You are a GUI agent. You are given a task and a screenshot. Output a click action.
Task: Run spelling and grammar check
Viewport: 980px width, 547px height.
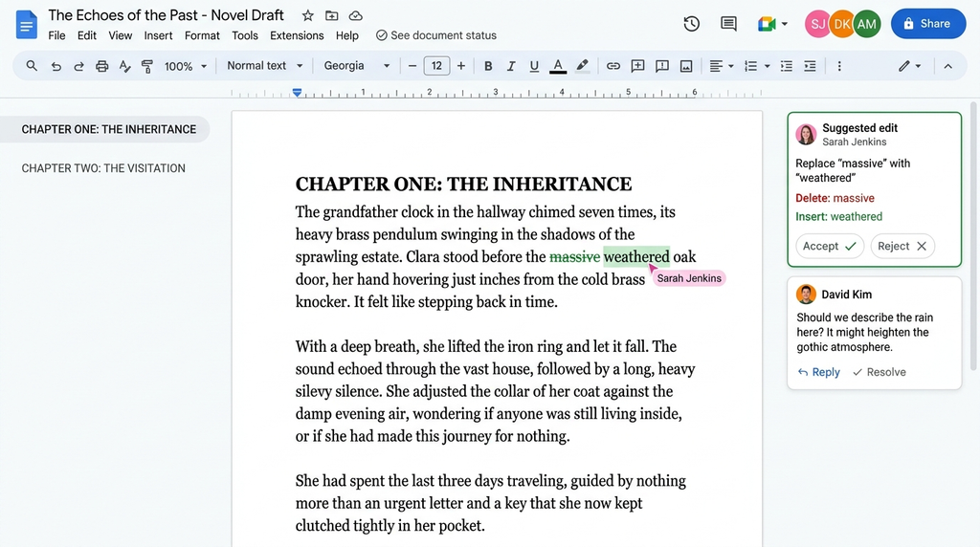125,66
